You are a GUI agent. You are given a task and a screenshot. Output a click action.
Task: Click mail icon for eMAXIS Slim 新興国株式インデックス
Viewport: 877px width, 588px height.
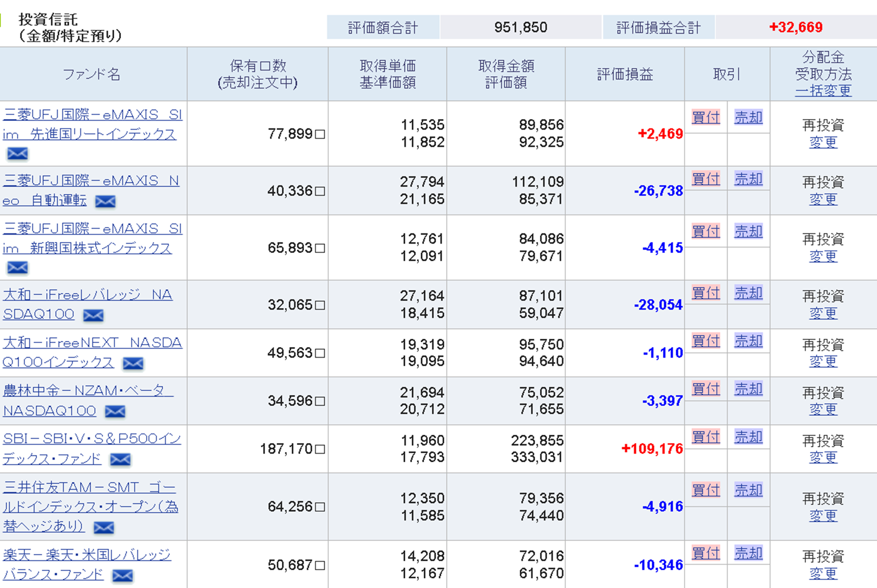(18, 267)
